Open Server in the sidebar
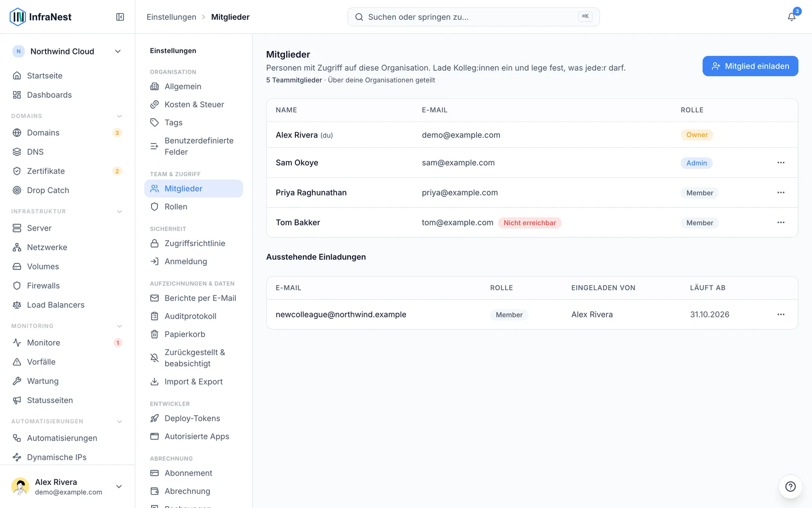The width and height of the screenshot is (812, 508). (67, 228)
